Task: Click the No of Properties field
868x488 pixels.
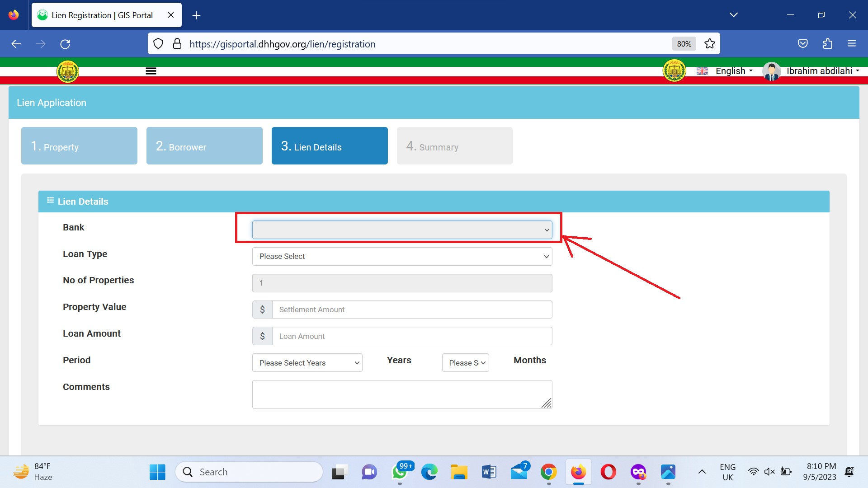Action: pyautogui.click(x=402, y=283)
